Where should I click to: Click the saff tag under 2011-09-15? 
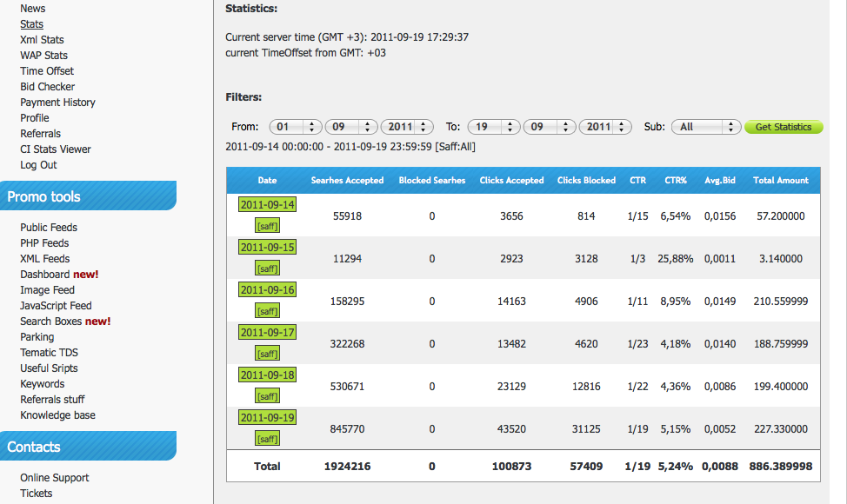pos(267,269)
